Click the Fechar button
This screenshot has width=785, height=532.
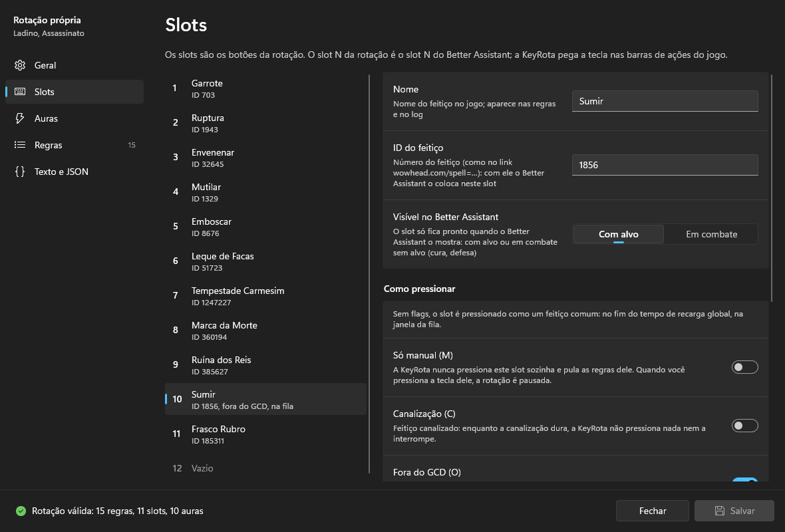653,511
